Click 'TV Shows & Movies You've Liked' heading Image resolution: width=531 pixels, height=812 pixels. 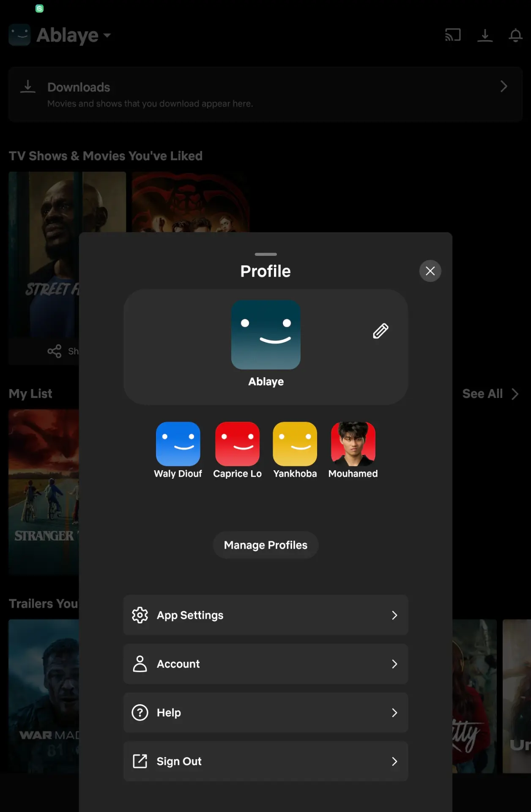click(x=106, y=156)
